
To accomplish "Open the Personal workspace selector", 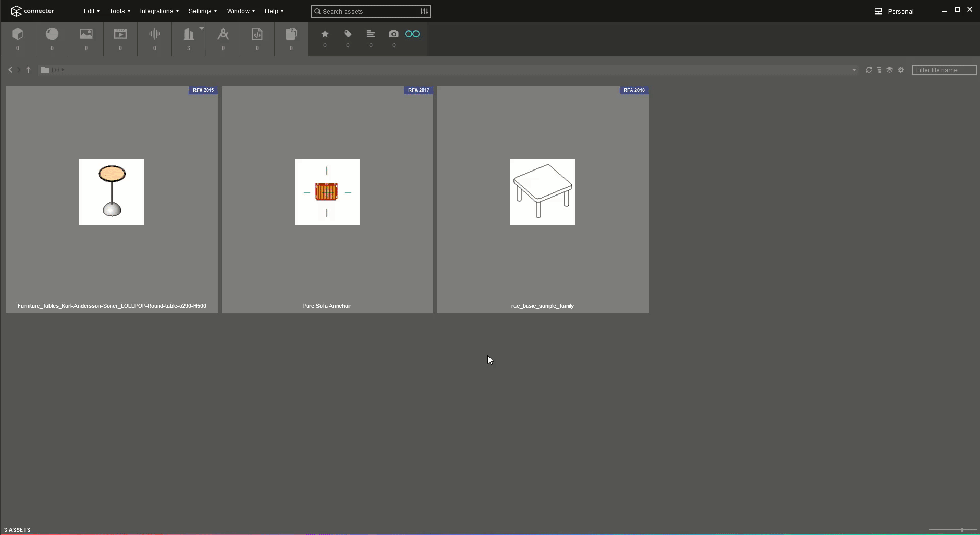I will [894, 11].
